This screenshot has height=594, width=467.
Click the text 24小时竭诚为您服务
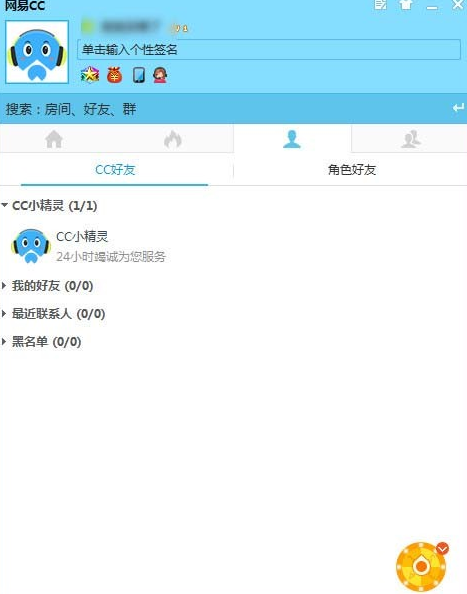111,256
